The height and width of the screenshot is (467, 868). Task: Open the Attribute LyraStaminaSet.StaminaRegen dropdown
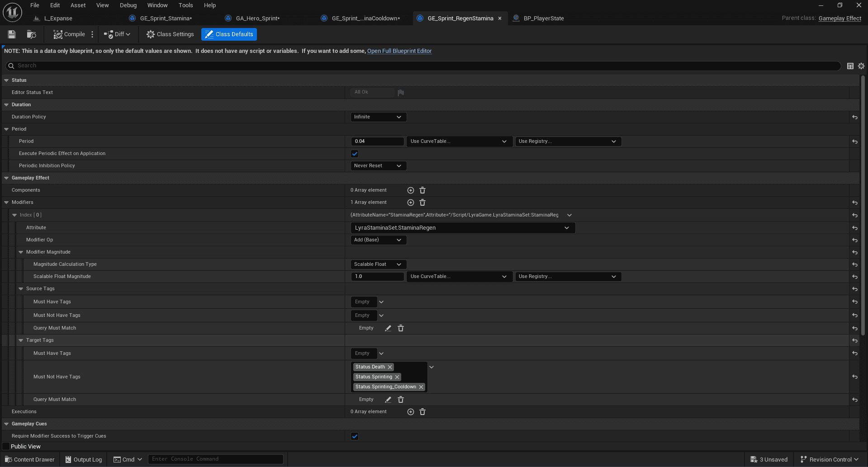click(x=463, y=228)
